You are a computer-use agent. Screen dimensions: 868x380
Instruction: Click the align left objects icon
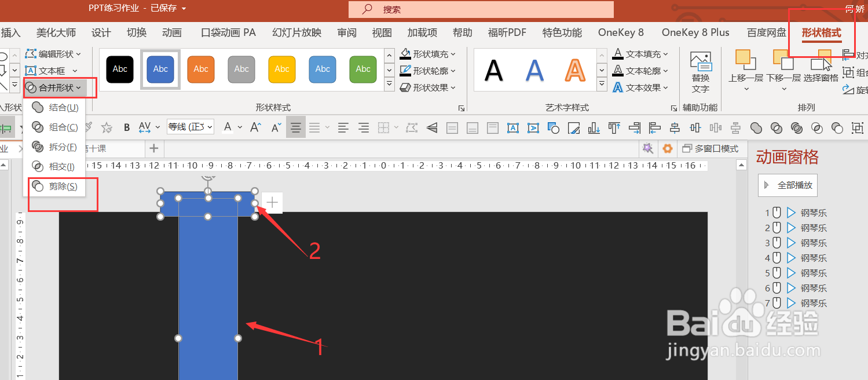(654, 128)
